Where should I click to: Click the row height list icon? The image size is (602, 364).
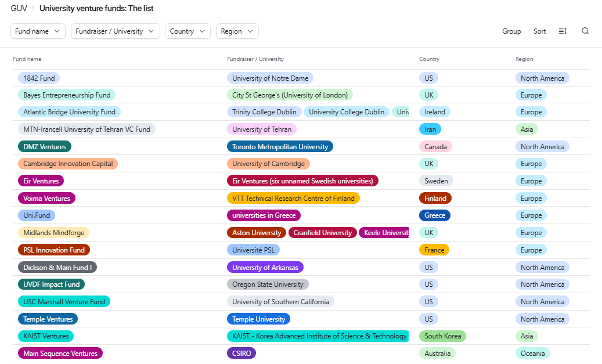pos(563,31)
